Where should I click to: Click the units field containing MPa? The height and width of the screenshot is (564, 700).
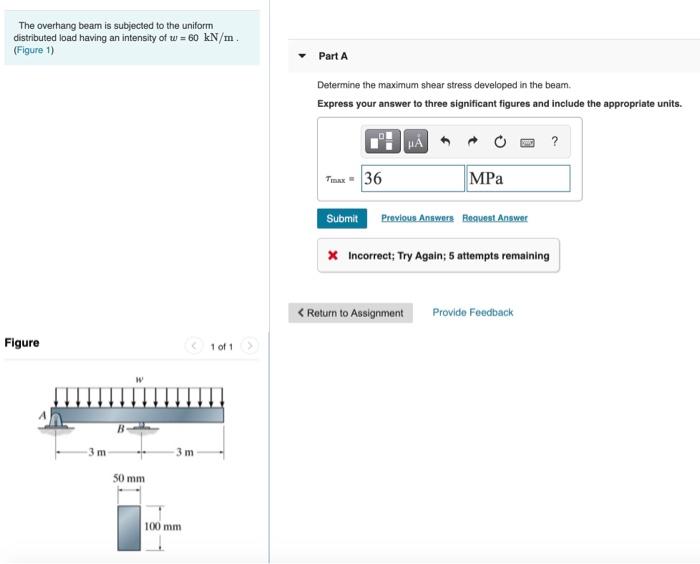518,178
